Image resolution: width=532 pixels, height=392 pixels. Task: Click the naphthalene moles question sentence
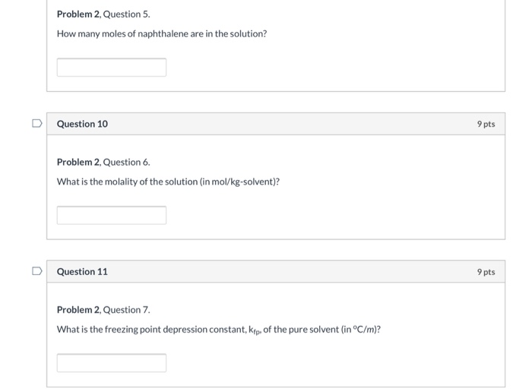pos(162,34)
